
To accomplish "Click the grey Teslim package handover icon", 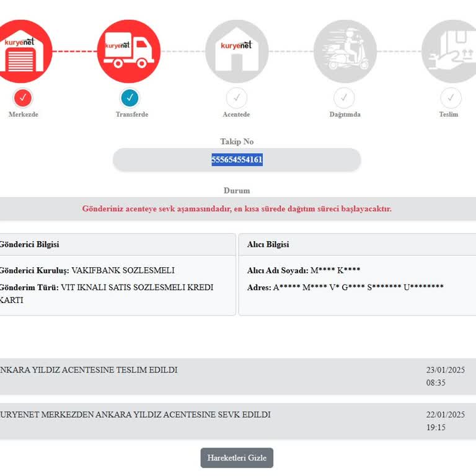I will coord(449,51).
